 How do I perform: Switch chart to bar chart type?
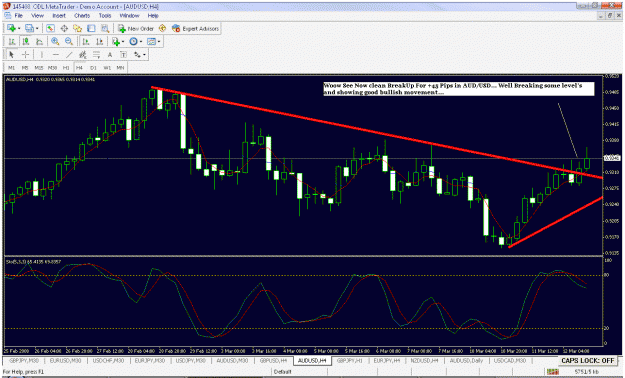click(12, 41)
